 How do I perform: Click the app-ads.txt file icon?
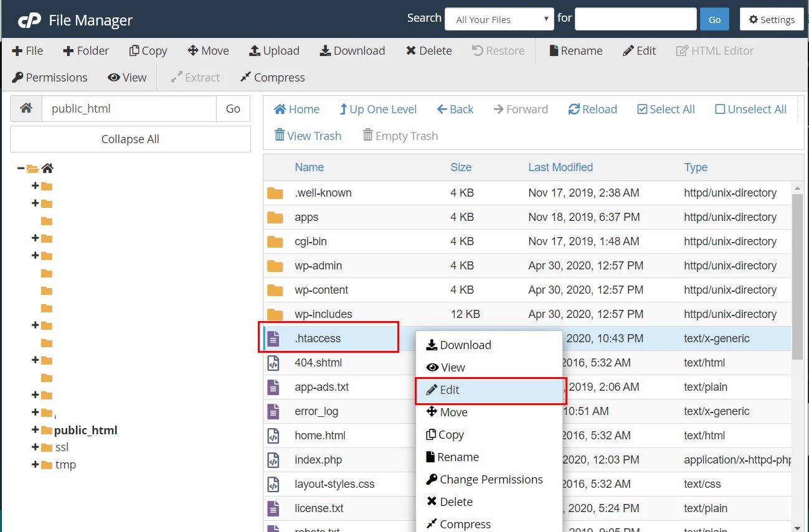[x=273, y=387]
